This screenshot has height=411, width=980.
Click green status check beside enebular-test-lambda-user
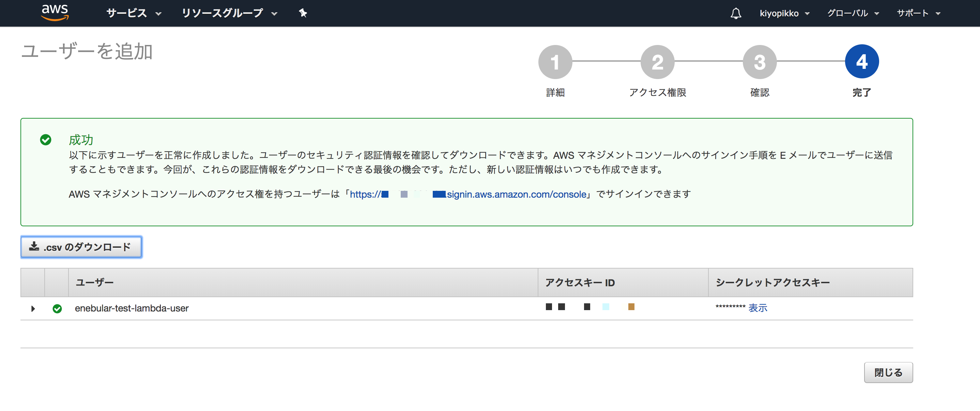(x=57, y=308)
